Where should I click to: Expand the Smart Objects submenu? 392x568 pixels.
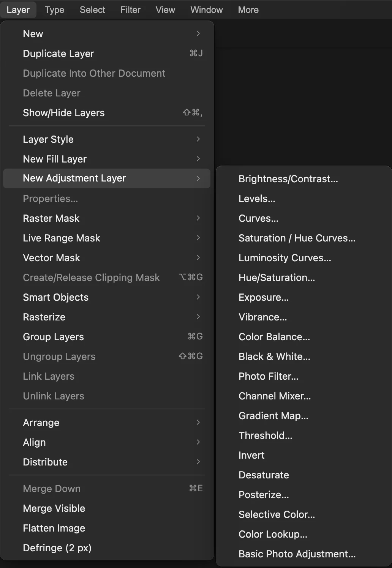pyautogui.click(x=107, y=297)
